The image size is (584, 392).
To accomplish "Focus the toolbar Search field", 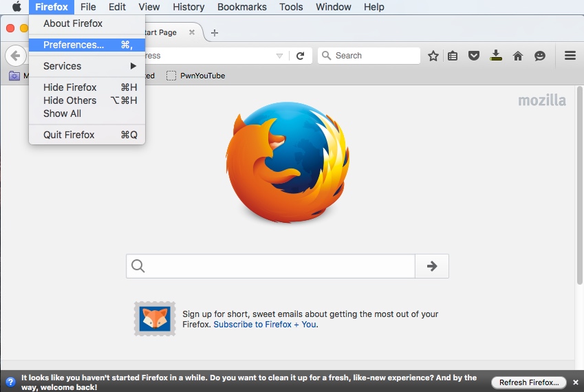I will (369, 56).
